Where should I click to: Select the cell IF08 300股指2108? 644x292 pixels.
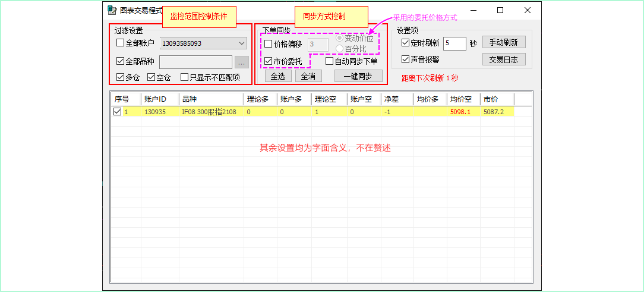[211, 112]
